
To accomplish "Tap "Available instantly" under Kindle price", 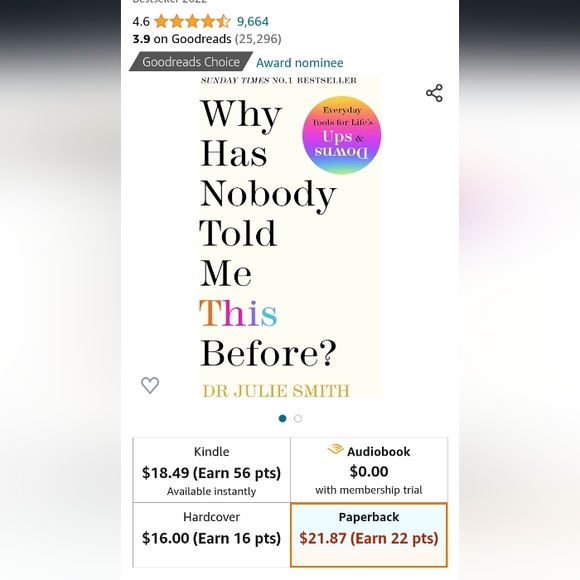I will coord(211,491).
